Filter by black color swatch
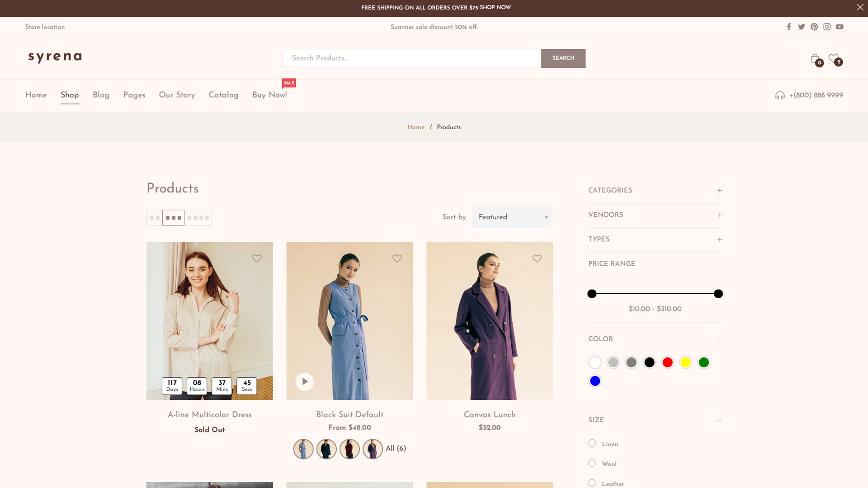Viewport: 868px width, 488px height. (x=649, y=362)
